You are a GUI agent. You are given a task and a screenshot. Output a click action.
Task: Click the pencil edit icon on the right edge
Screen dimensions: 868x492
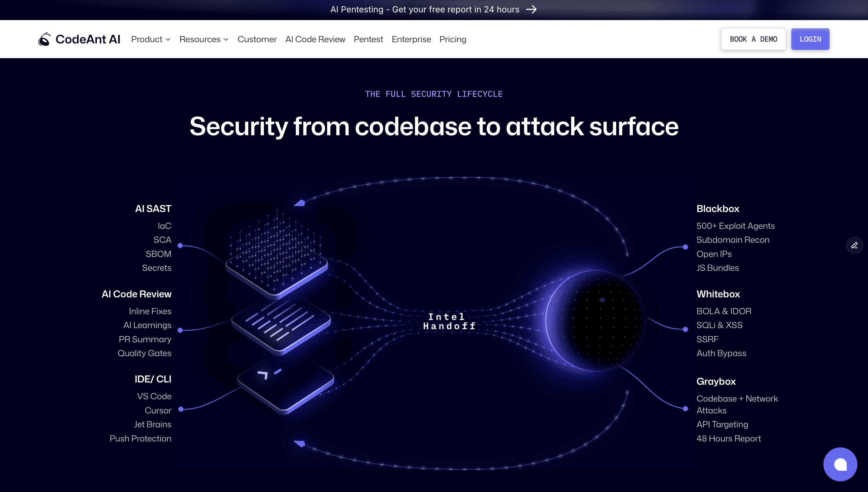[854, 245]
